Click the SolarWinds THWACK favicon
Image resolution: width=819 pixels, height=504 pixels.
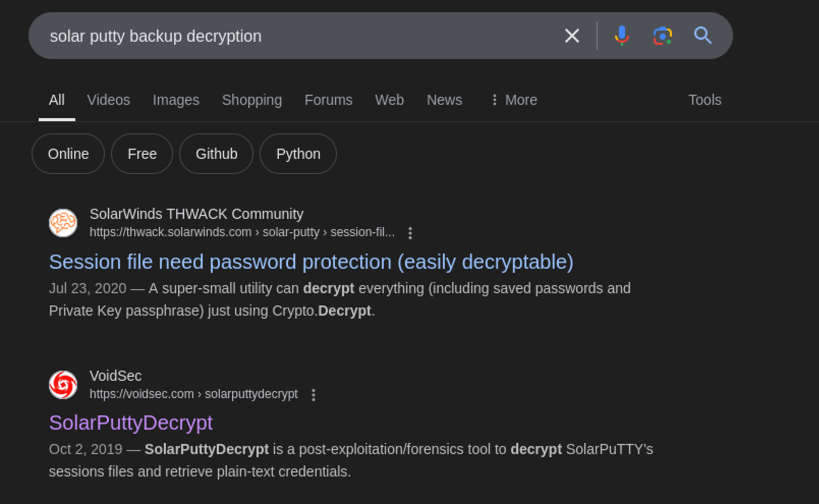pos(63,223)
